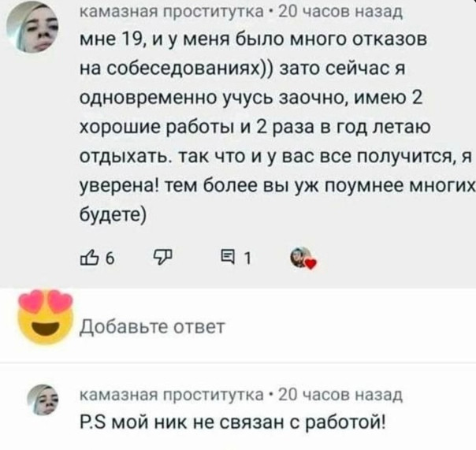Click the 'Добавьте ответ' reply field
The width and height of the screenshot is (476, 450).
(152, 327)
